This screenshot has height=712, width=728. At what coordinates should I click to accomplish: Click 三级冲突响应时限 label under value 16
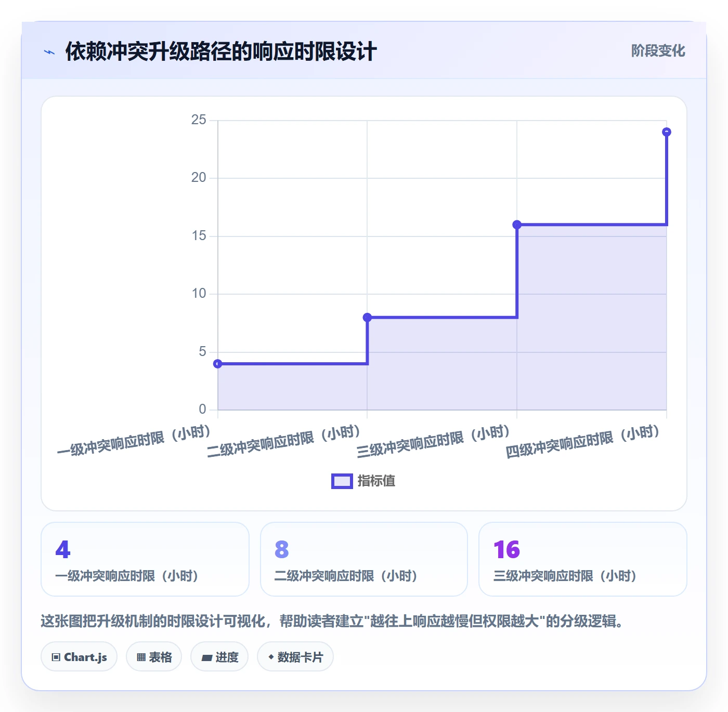(x=565, y=576)
